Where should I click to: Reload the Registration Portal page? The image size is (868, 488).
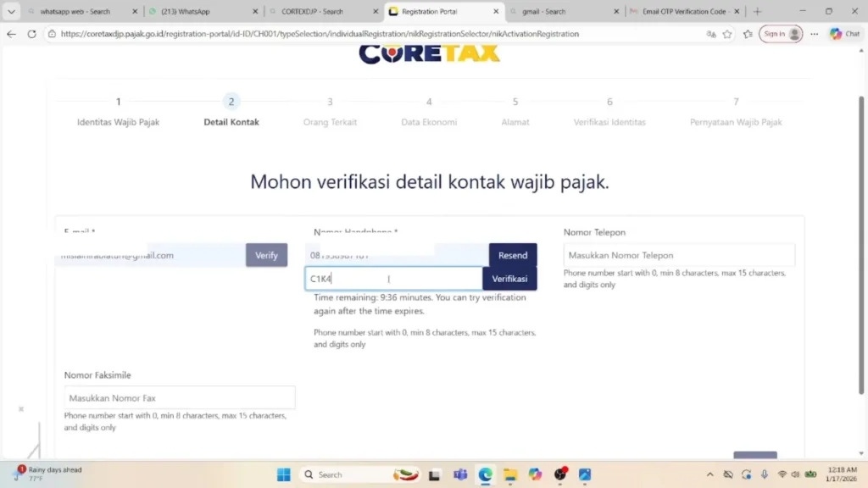[x=32, y=34]
